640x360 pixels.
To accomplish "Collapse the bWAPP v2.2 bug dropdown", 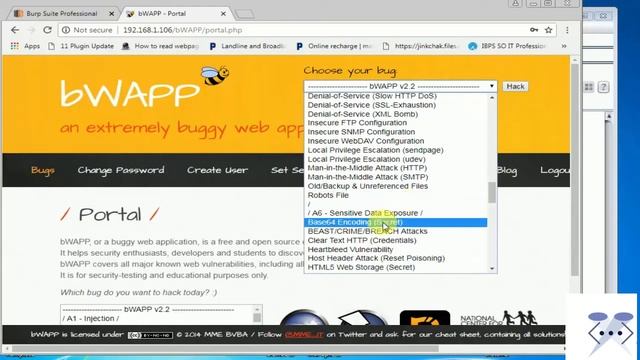I will [400, 86].
